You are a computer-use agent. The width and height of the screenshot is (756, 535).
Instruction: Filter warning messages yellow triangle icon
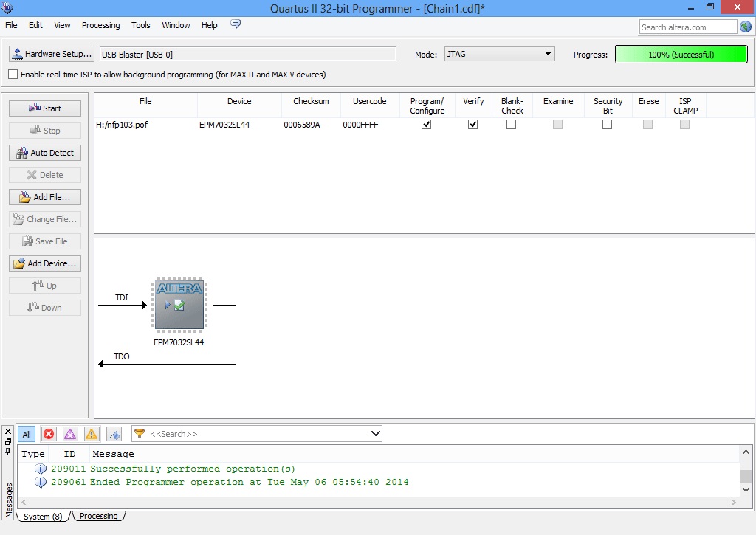91,434
